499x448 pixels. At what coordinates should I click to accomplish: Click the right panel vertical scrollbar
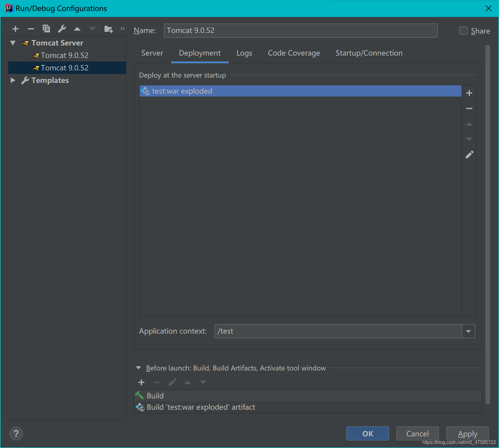pos(487,224)
